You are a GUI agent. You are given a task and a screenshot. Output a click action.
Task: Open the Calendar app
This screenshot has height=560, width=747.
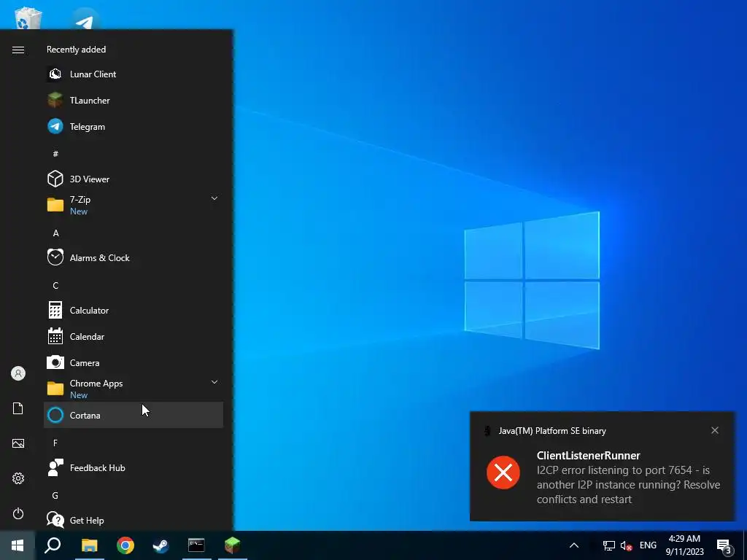coord(133,337)
